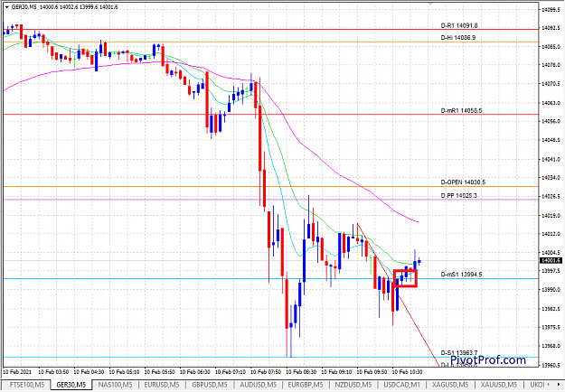Click the 10 Feb 07:50 time label
565x392 pixels.
click(266, 371)
